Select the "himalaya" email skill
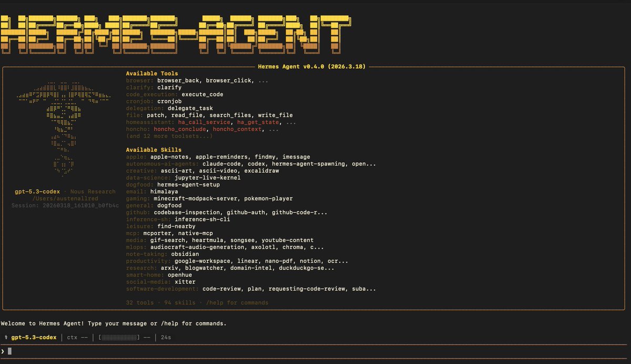The image size is (631, 364). click(x=164, y=192)
